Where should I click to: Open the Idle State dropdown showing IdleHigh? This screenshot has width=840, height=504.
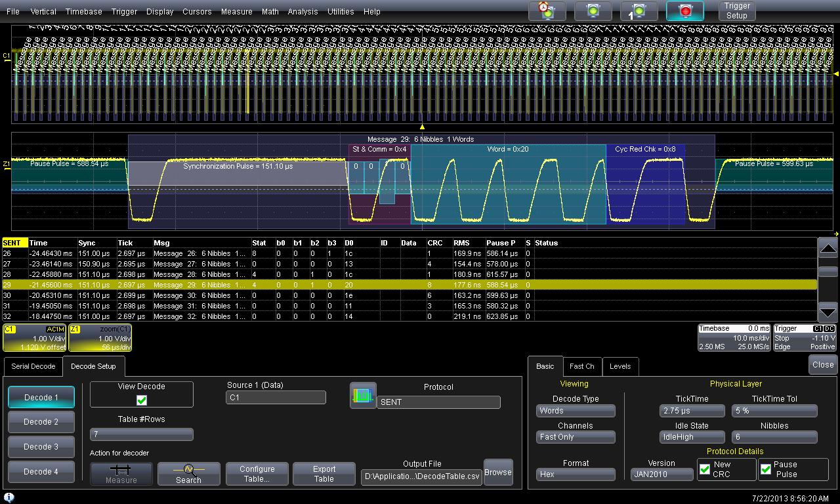[692, 437]
